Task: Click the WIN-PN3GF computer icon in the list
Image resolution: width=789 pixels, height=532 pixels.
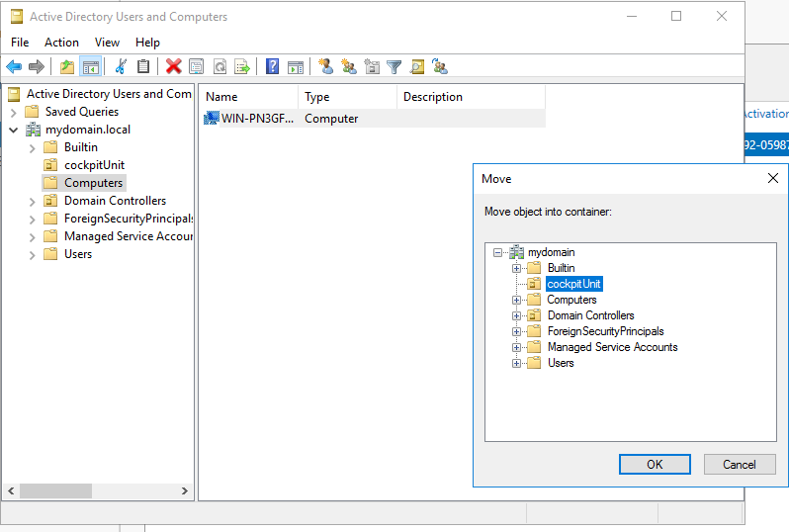Action: click(211, 119)
